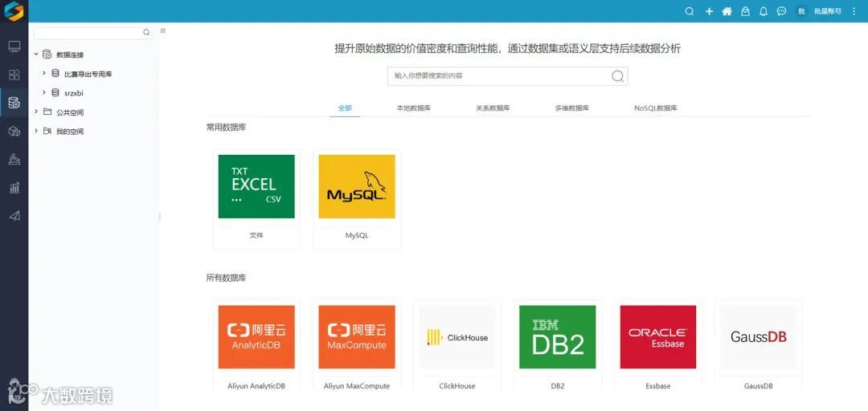Click the GaussDB caption text
This screenshot has height=411, width=868.
[759, 386]
